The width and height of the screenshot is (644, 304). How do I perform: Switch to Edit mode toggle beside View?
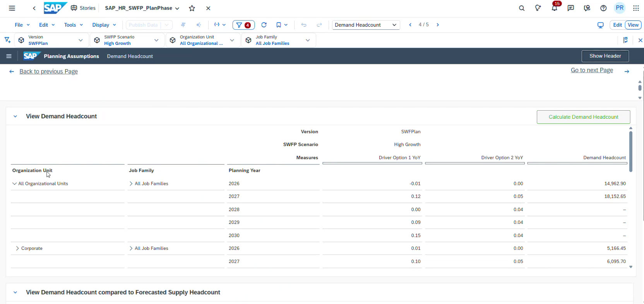point(617,25)
